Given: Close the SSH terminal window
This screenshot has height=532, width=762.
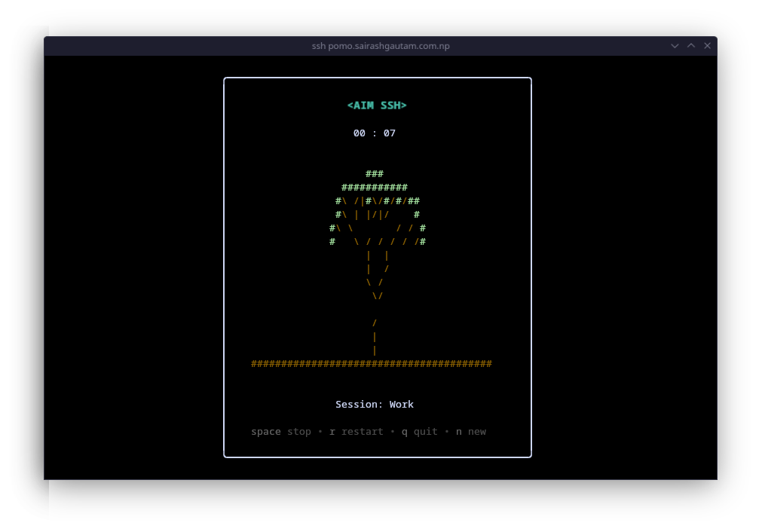Looking at the screenshot, I should pyautogui.click(x=707, y=46).
